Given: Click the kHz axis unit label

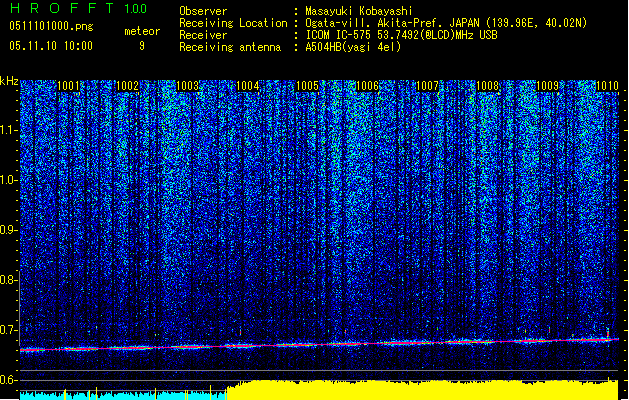Looking at the screenshot, I should point(9,81).
